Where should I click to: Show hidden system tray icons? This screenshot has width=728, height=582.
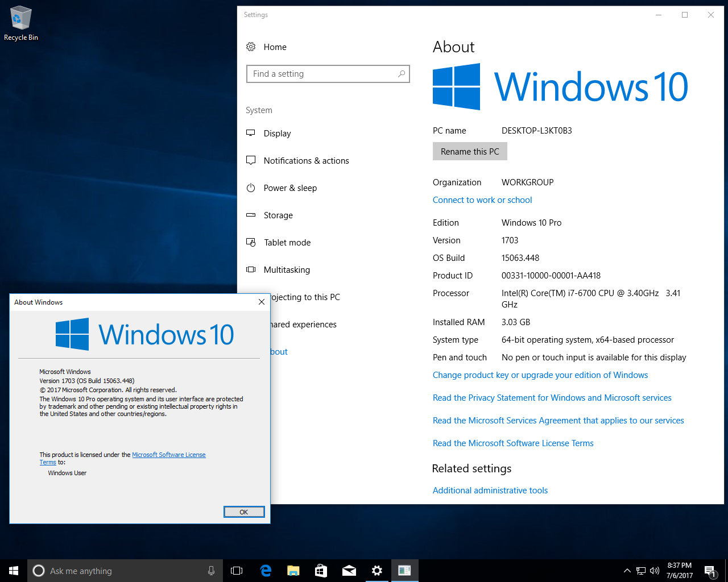point(627,571)
